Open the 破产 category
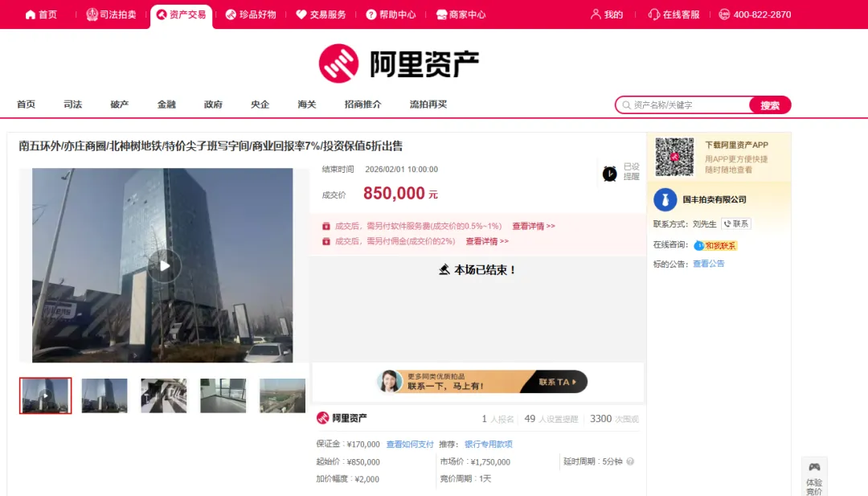 (x=120, y=104)
